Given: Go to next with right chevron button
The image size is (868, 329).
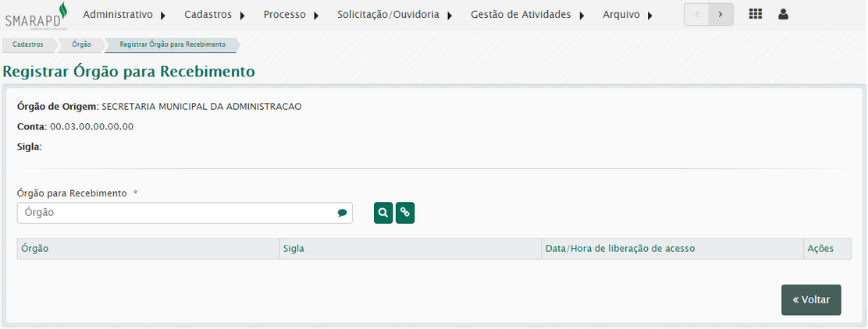Looking at the screenshot, I should [x=720, y=15].
